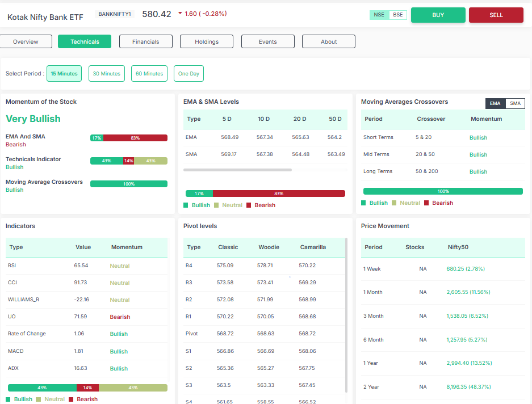Click the 2 Year Nifty50 value 8,196.35 (48.37%)
This screenshot has width=532, height=404.
[x=468, y=387]
